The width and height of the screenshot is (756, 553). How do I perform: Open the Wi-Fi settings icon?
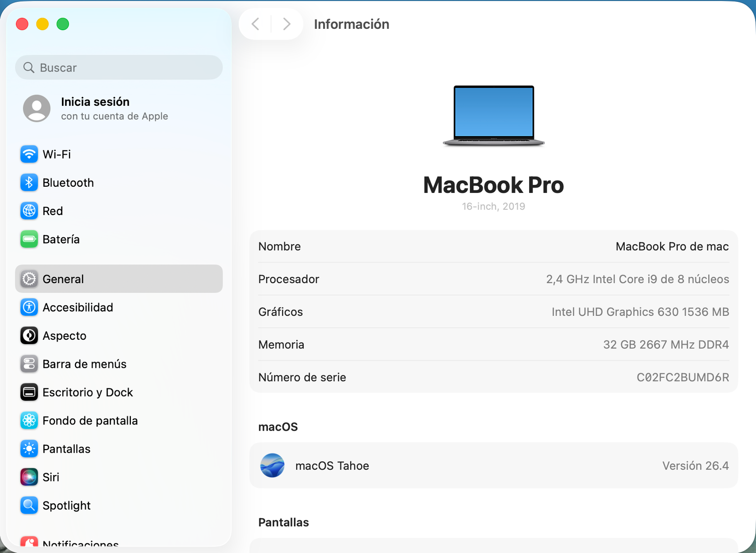pos(29,154)
